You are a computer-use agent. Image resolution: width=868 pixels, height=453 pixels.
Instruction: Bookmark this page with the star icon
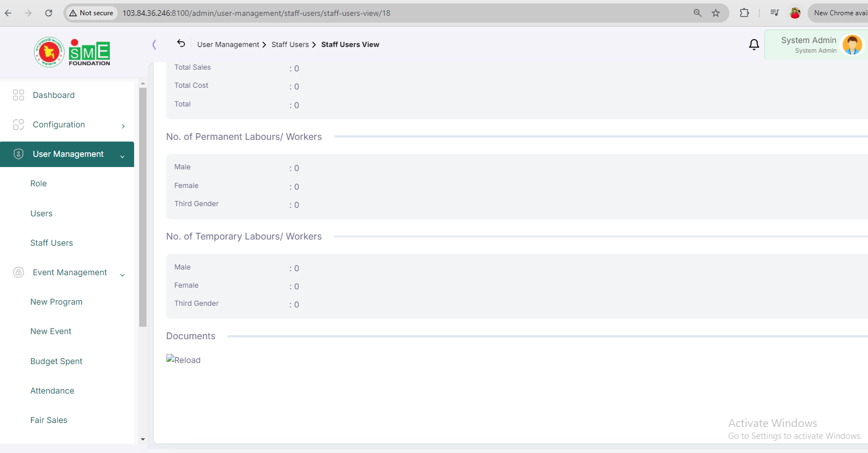click(716, 13)
